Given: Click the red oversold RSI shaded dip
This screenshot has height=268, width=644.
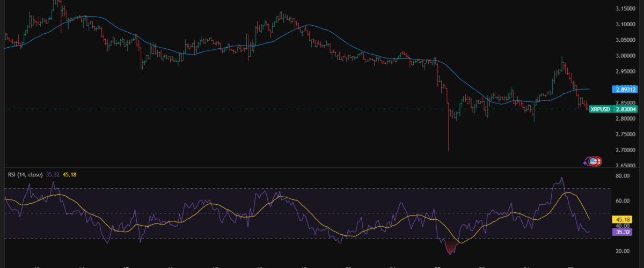Looking at the screenshot, I should (450, 248).
